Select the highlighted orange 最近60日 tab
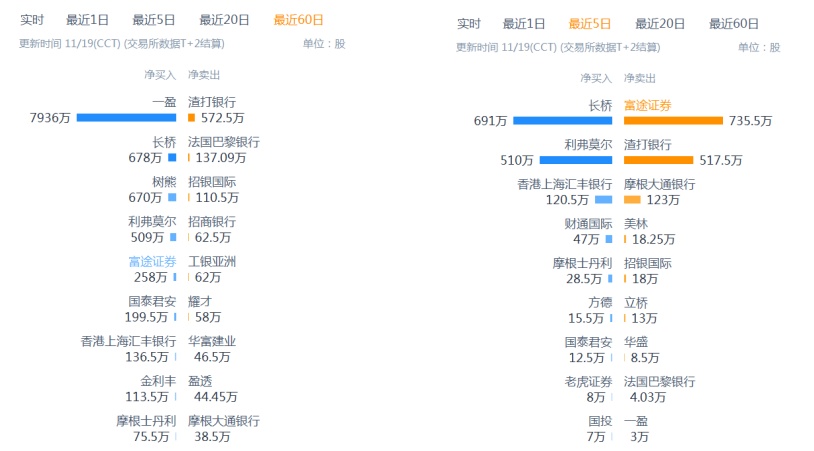The height and width of the screenshot is (451, 814). (x=298, y=20)
